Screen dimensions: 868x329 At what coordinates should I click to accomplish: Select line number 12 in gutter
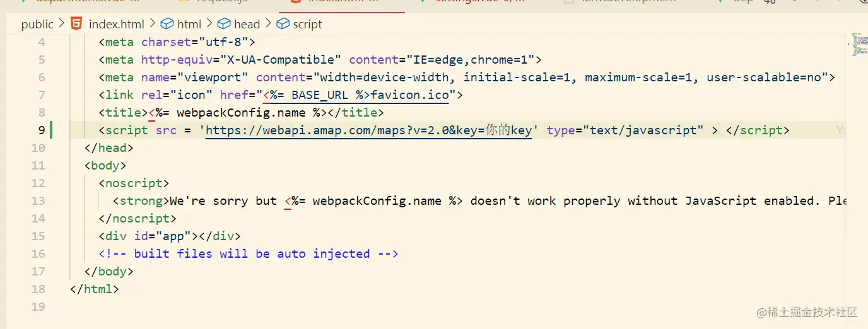[x=38, y=183]
